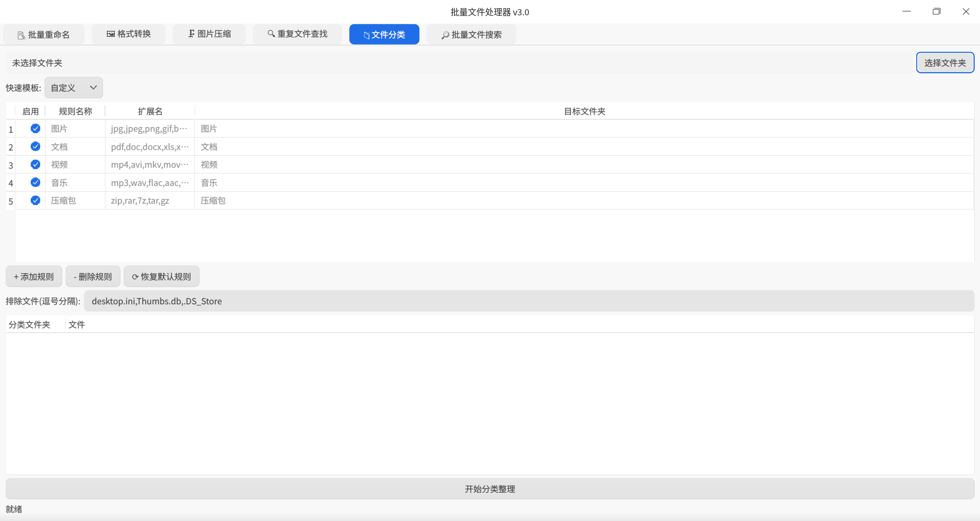This screenshot has height=521, width=980.
Task: Select the 音乐 rule name cell
Action: (75, 183)
